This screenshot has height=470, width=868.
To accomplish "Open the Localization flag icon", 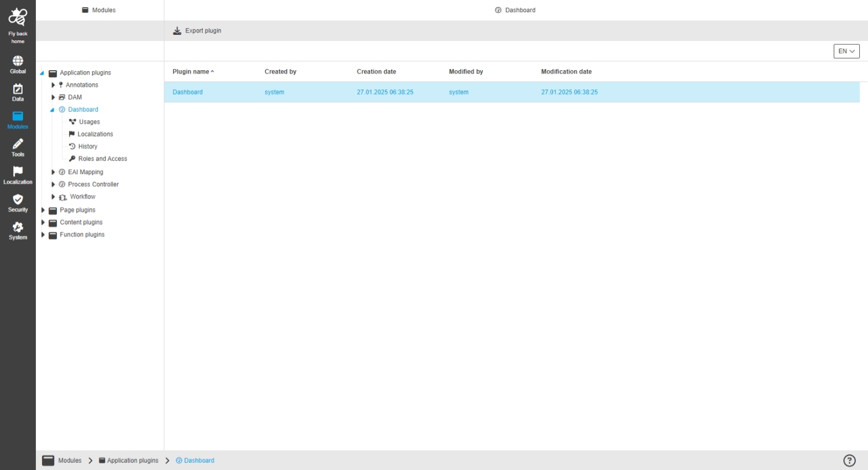I will (x=18, y=171).
